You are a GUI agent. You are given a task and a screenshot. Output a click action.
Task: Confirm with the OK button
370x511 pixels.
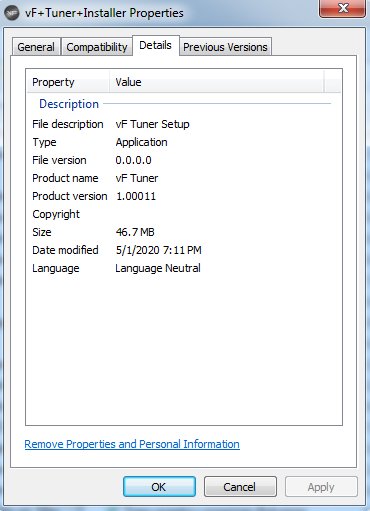(159, 487)
